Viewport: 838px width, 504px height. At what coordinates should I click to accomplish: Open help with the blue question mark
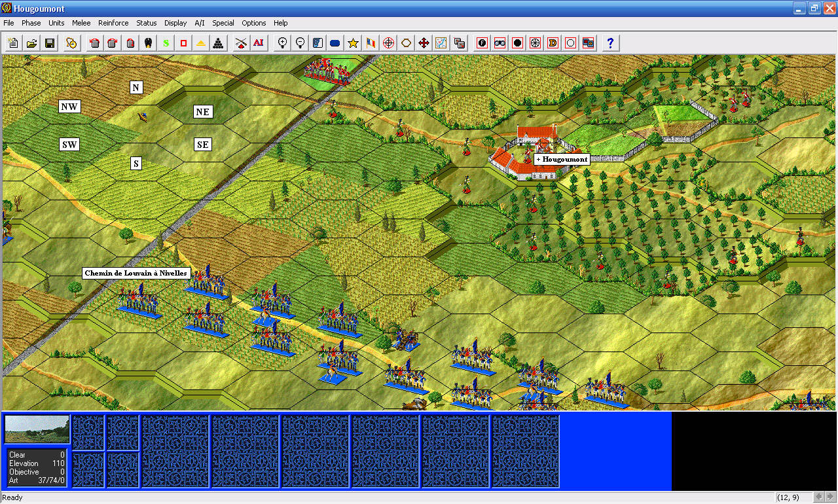coord(610,43)
